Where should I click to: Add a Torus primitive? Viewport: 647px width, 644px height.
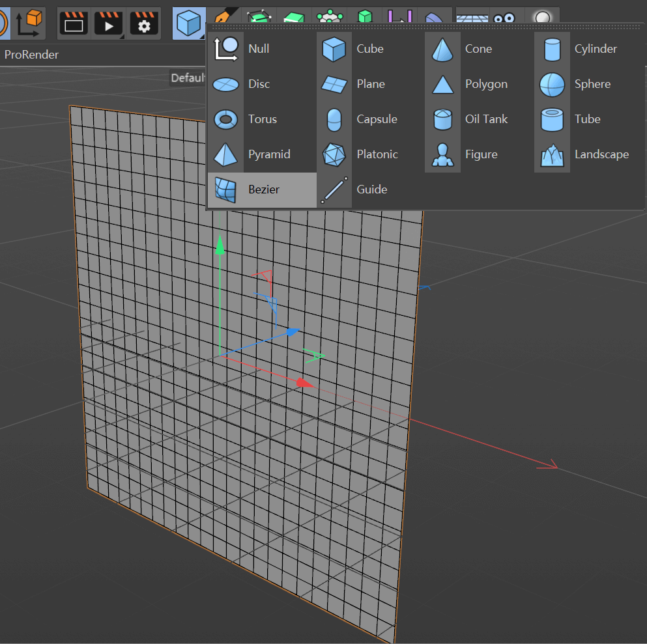[262, 119]
